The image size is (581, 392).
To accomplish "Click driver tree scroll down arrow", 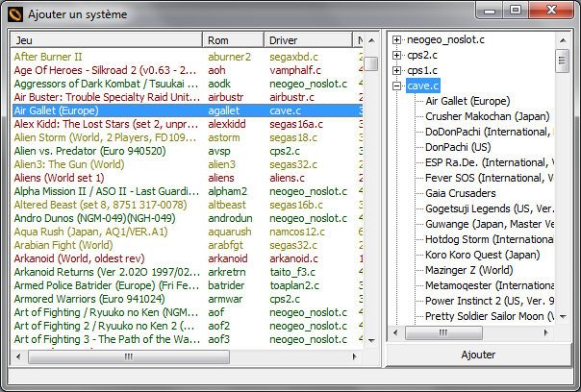I will (x=563, y=317).
